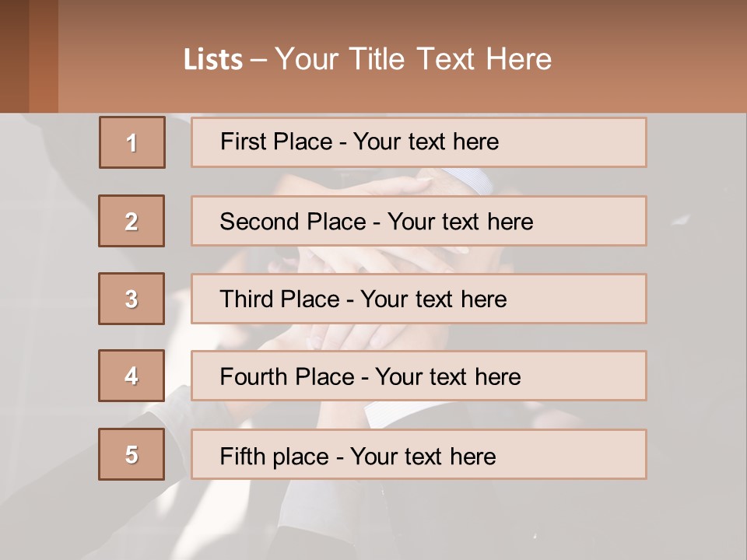Image resolution: width=747 pixels, height=560 pixels.
Task: Select the "Your Title Text Here" title text
Action: point(413,59)
